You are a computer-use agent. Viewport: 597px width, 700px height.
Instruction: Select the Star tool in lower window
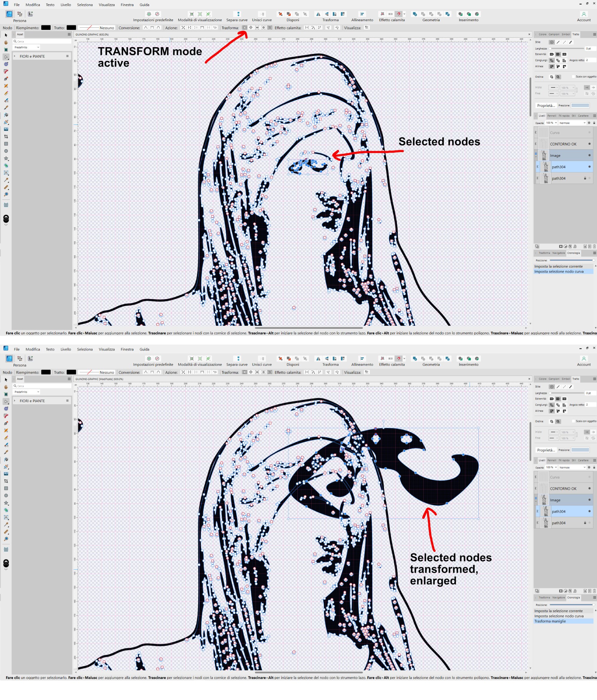(x=6, y=503)
